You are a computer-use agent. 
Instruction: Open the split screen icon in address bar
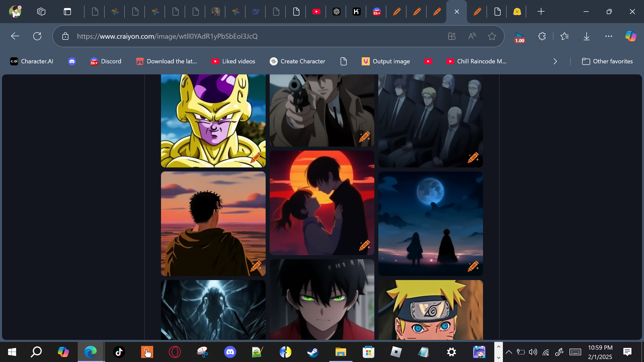[x=452, y=36]
